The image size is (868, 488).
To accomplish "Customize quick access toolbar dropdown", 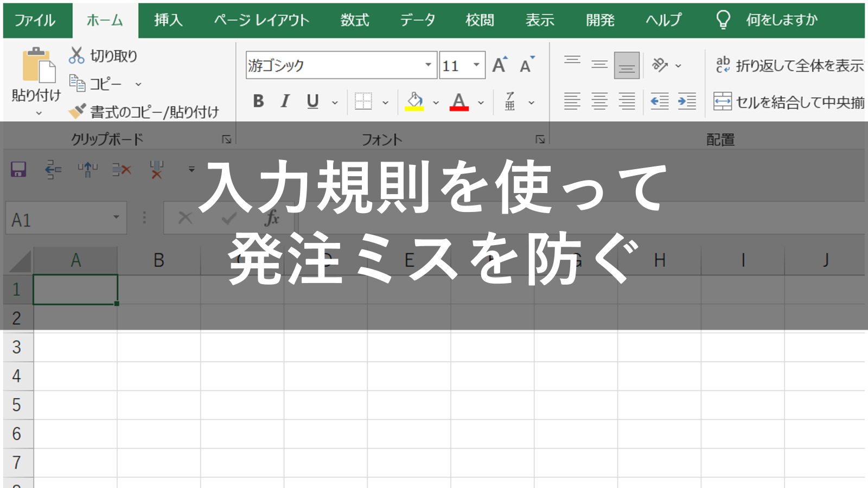I will (x=192, y=169).
